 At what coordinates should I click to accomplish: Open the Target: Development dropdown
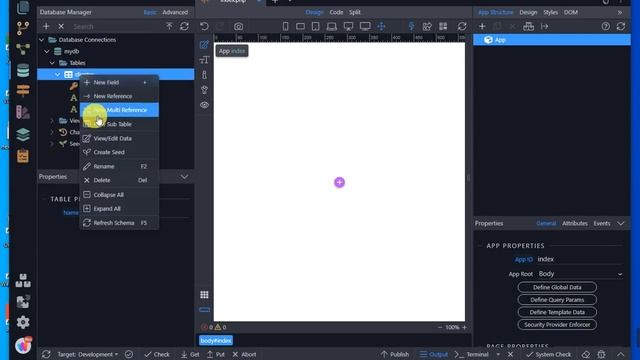(x=87, y=354)
